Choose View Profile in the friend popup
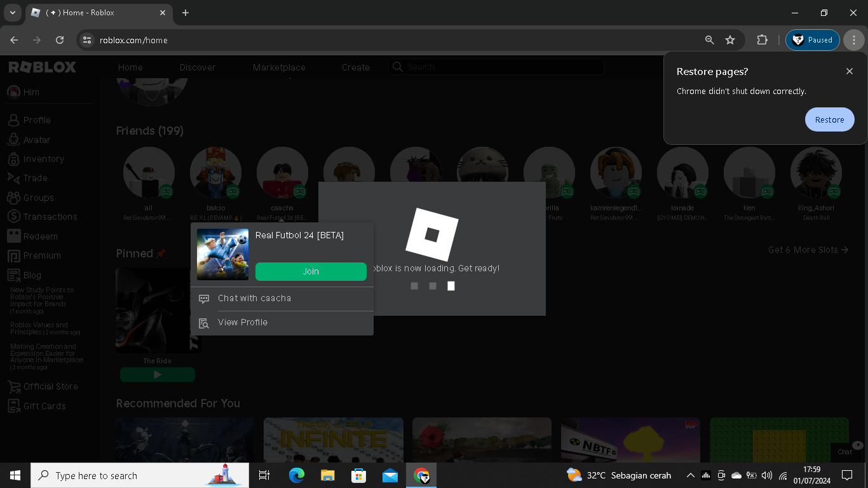868x488 pixels. click(x=282, y=323)
